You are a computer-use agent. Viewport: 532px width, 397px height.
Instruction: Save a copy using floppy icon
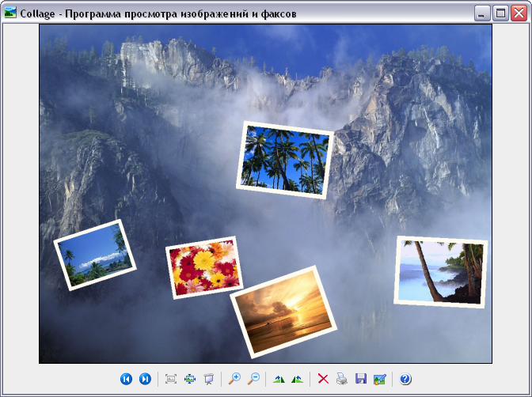coord(361,379)
